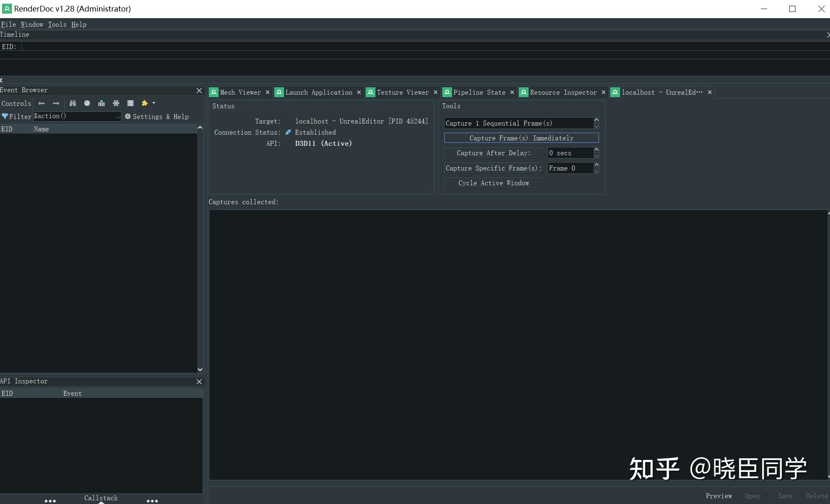Go to previous event with the back arrow

(42, 103)
